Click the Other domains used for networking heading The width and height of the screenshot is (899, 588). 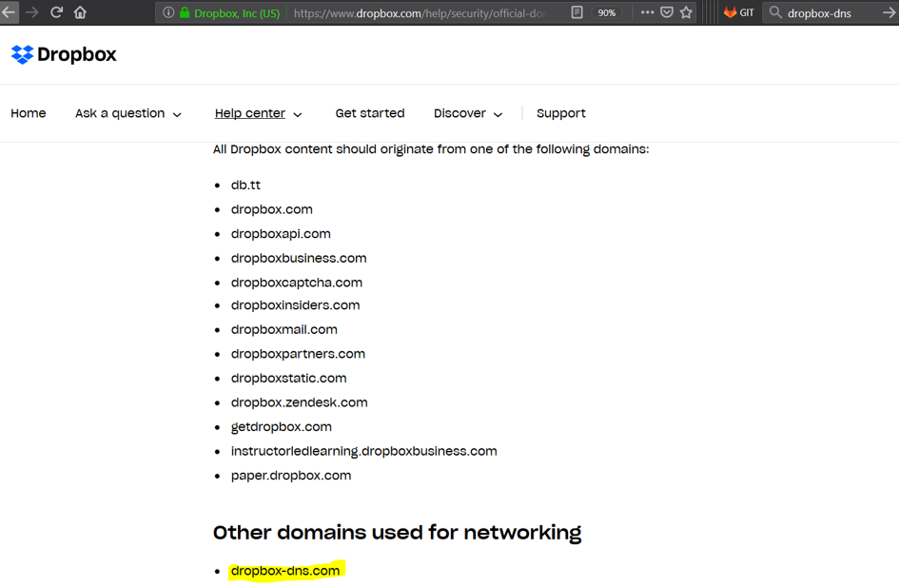pos(397,533)
